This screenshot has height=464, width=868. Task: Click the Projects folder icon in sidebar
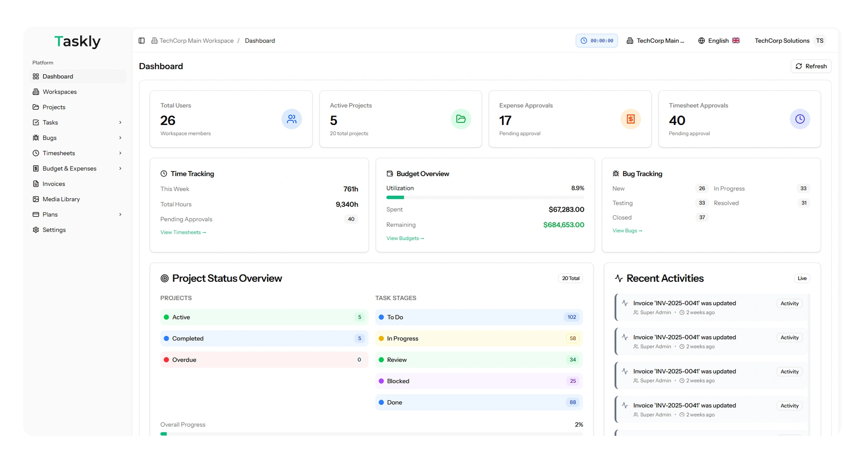point(36,107)
